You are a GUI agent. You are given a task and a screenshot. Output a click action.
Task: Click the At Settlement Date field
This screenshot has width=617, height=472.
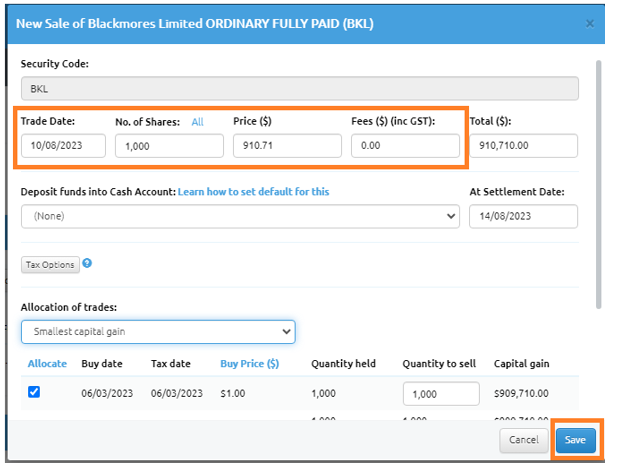(x=523, y=216)
